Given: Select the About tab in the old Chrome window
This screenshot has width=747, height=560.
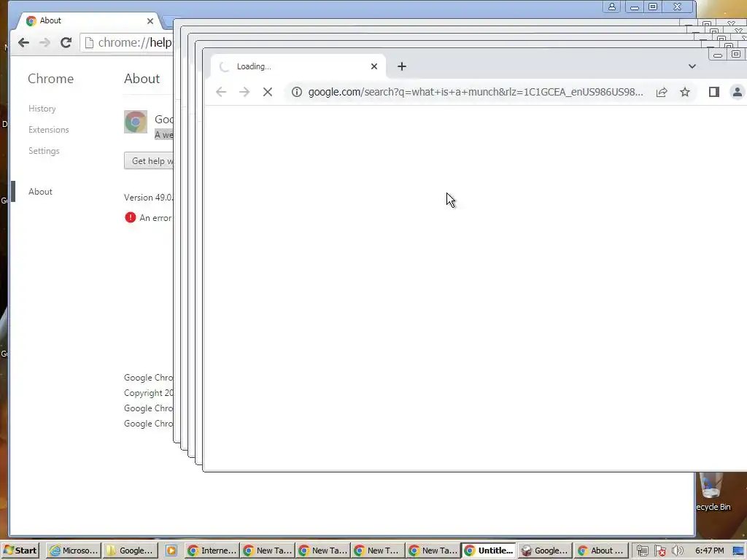Looking at the screenshot, I should tap(88, 21).
